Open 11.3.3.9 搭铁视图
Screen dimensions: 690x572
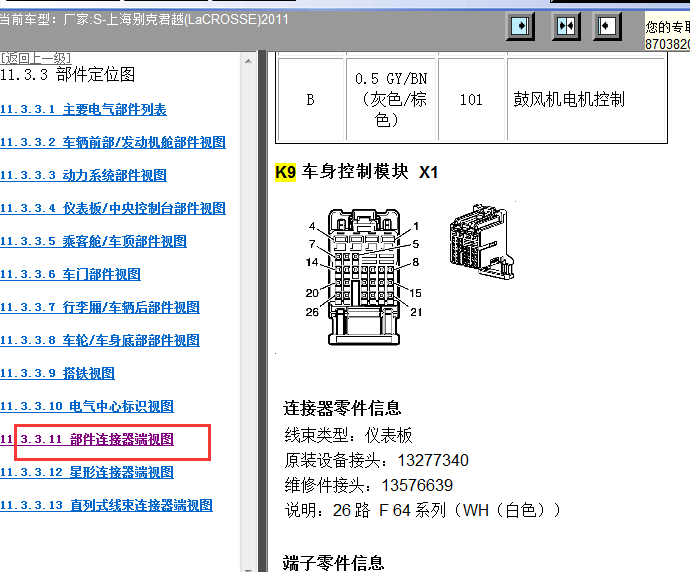pos(57,374)
